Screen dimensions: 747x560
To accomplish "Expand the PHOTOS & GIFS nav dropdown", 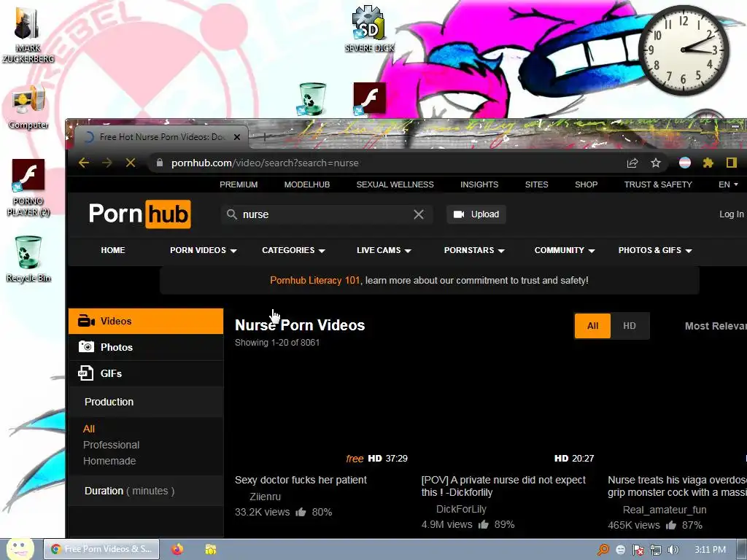I will [x=655, y=250].
